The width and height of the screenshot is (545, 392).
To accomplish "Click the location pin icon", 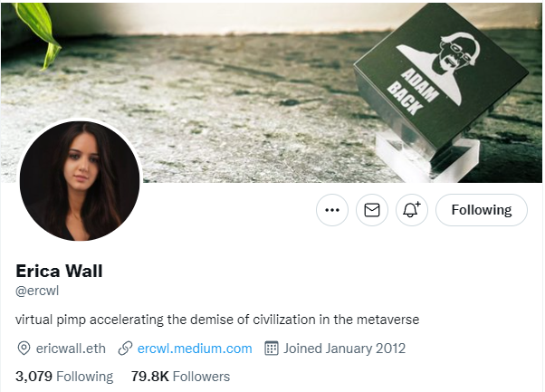I will (24, 349).
